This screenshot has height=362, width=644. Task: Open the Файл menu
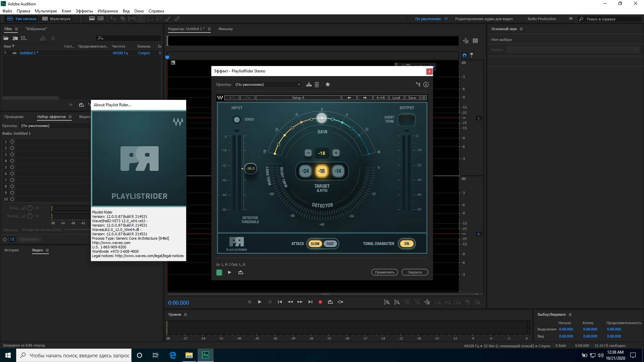(x=7, y=11)
